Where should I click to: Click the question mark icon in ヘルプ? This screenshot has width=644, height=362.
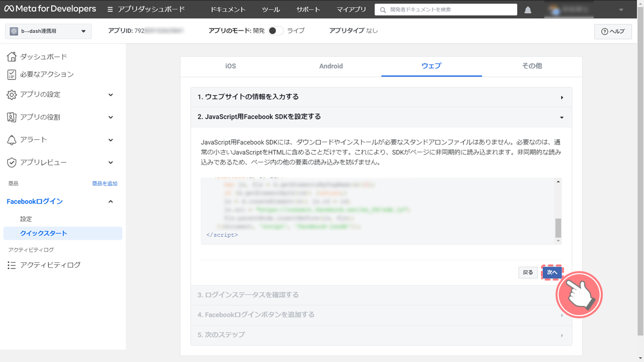605,32
